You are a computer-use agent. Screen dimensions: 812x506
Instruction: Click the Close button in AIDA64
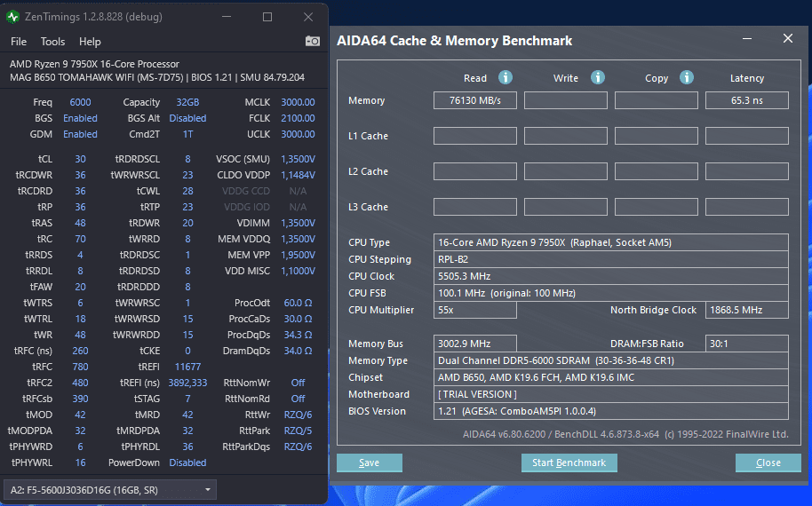768,463
